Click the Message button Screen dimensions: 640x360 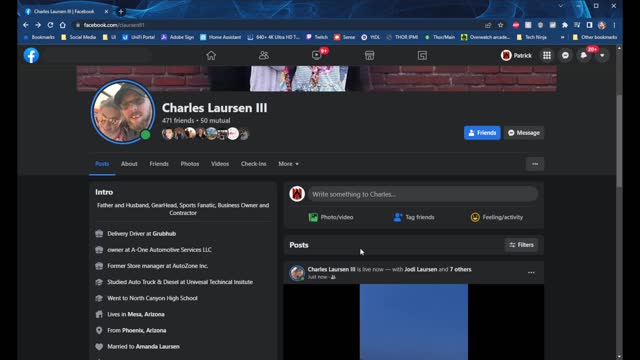pyautogui.click(x=524, y=133)
